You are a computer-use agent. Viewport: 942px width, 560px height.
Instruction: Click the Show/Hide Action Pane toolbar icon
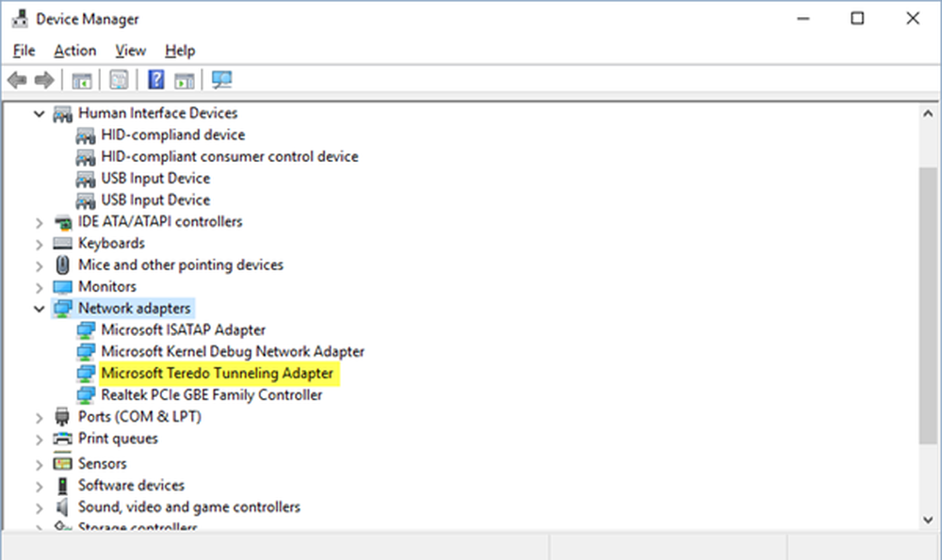click(x=184, y=80)
